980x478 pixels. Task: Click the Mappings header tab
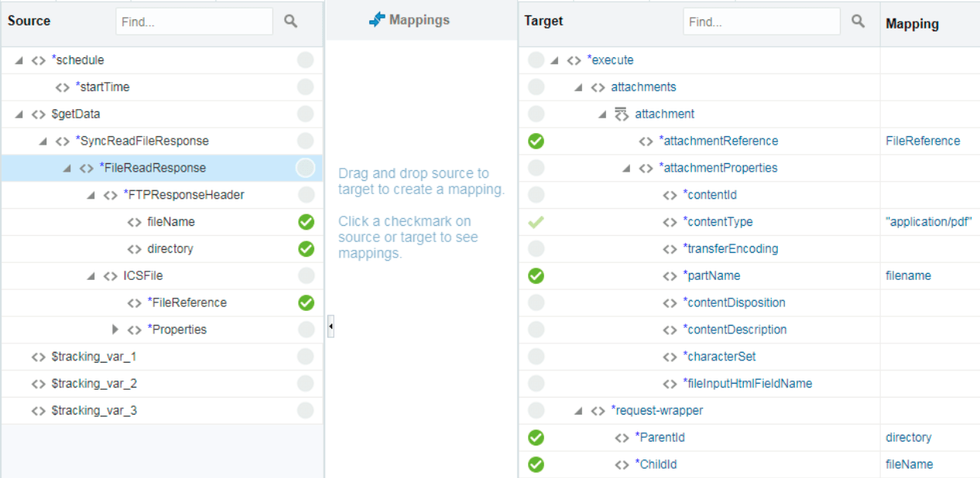pos(419,20)
